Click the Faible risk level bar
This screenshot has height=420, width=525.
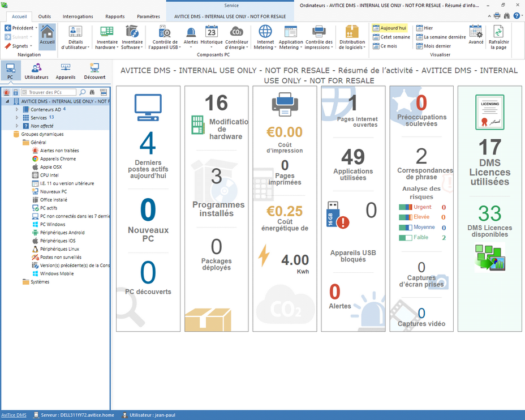pyautogui.click(x=406, y=238)
